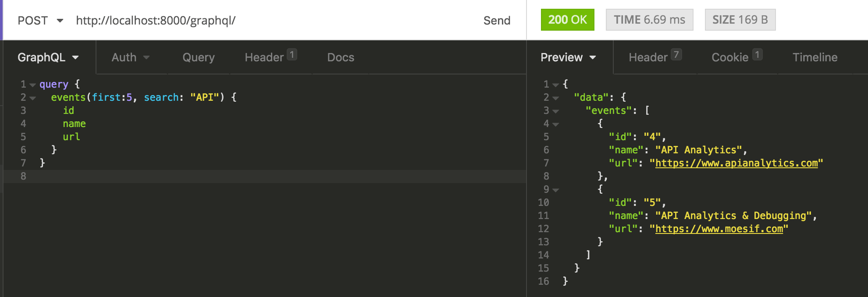The height and width of the screenshot is (297, 868).
Task: Collapse first event object at line 4
Action: click(x=555, y=124)
